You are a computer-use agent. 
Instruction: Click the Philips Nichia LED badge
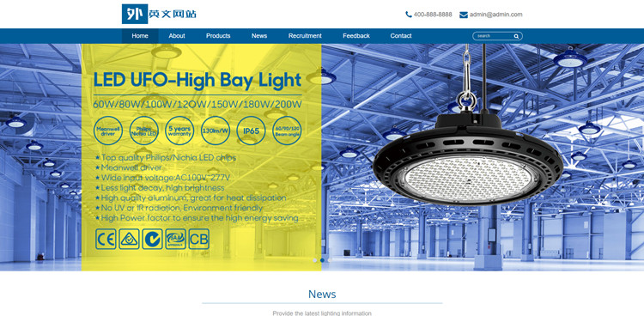pos(143,131)
